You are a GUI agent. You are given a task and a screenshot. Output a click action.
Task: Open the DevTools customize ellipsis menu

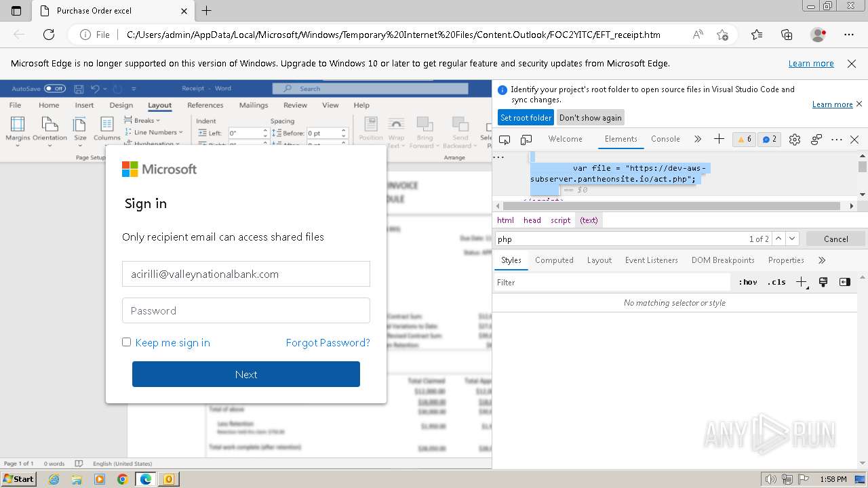tap(837, 139)
